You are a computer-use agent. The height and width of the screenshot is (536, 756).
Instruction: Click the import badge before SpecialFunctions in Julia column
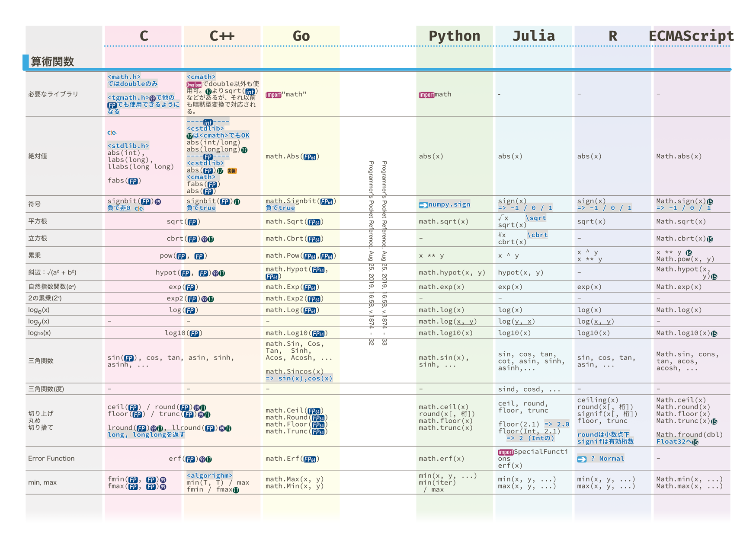tap(506, 452)
